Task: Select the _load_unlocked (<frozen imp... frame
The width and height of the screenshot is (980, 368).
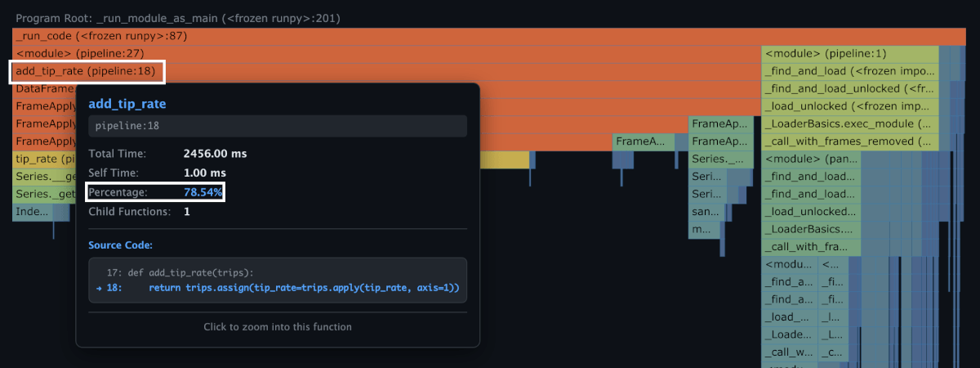Action: (850, 106)
